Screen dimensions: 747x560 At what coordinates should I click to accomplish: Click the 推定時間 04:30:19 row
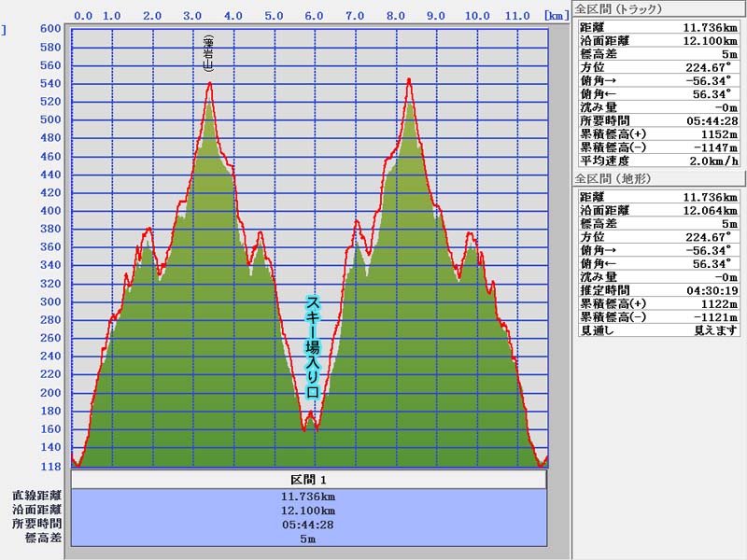coord(659,290)
